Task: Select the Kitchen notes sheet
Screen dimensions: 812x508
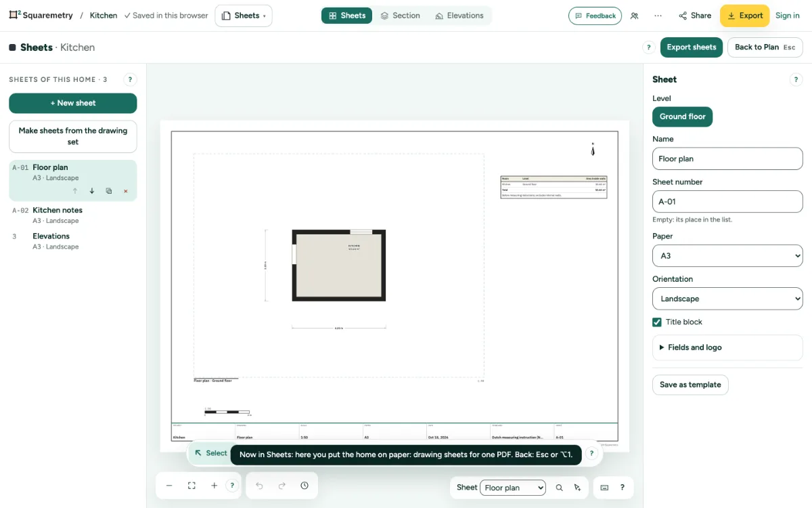Action: [x=73, y=215]
